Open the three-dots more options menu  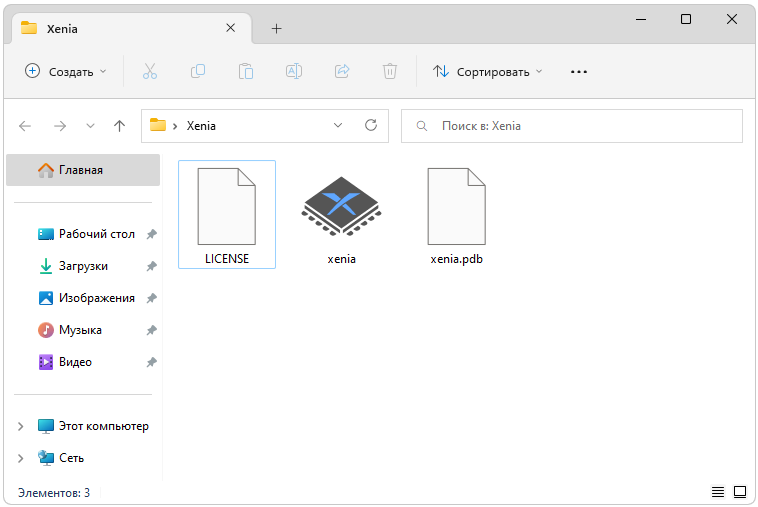579,72
